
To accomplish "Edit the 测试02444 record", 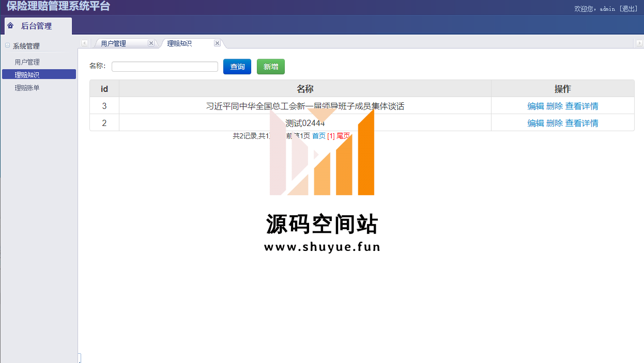I will point(535,123).
